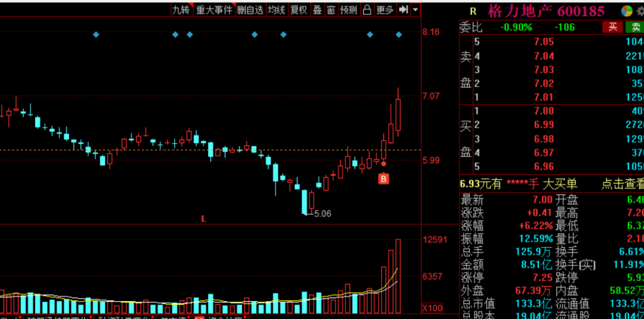644x319 pixels.
Task: Click the arrow-to-bar jump icon in toolbar
Action: (404, 10)
